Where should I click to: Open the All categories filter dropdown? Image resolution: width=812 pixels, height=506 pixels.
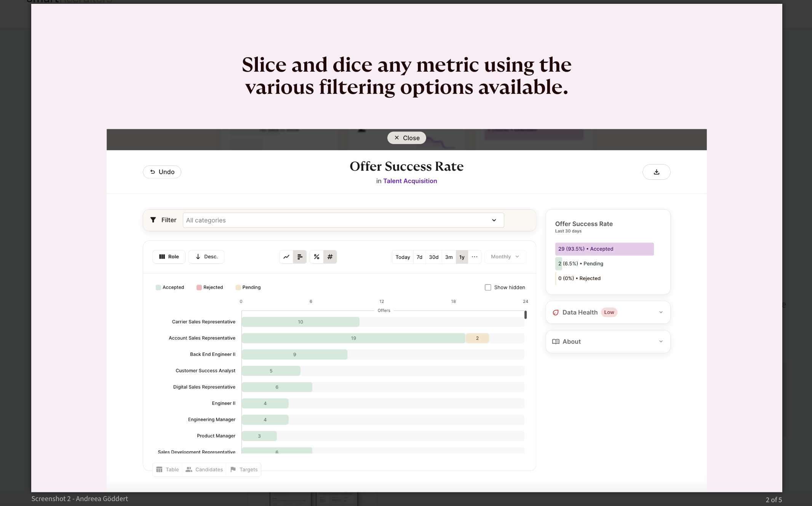(x=343, y=220)
